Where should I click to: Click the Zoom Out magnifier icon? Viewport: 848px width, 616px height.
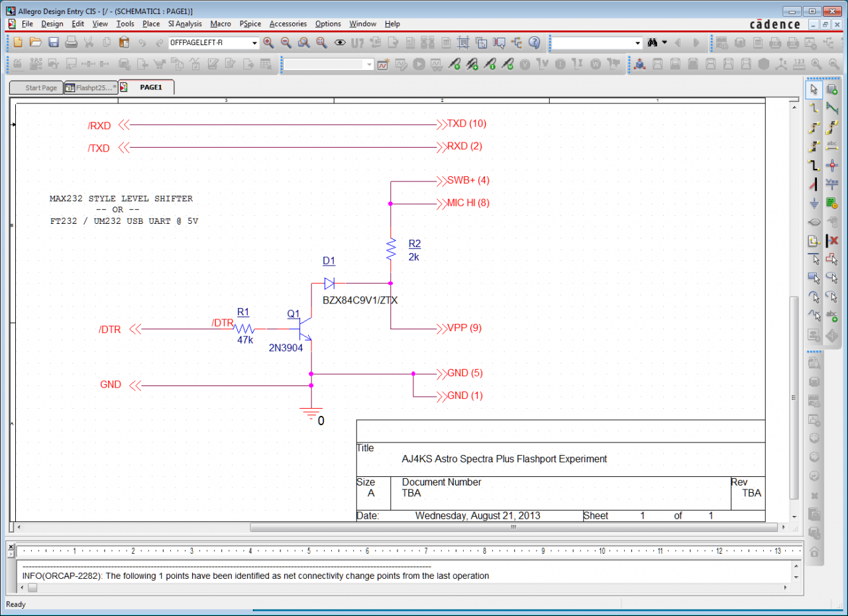(286, 42)
